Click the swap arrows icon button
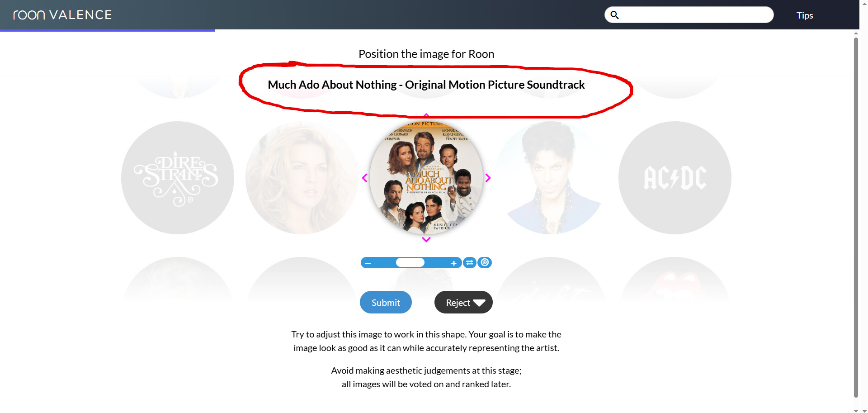The image size is (868, 413). tap(470, 262)
